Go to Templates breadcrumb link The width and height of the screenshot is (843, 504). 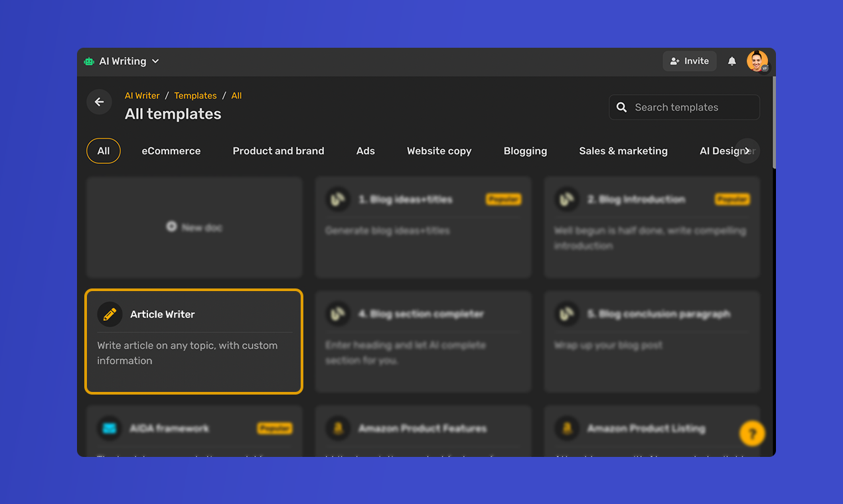(x=195, y=96)
